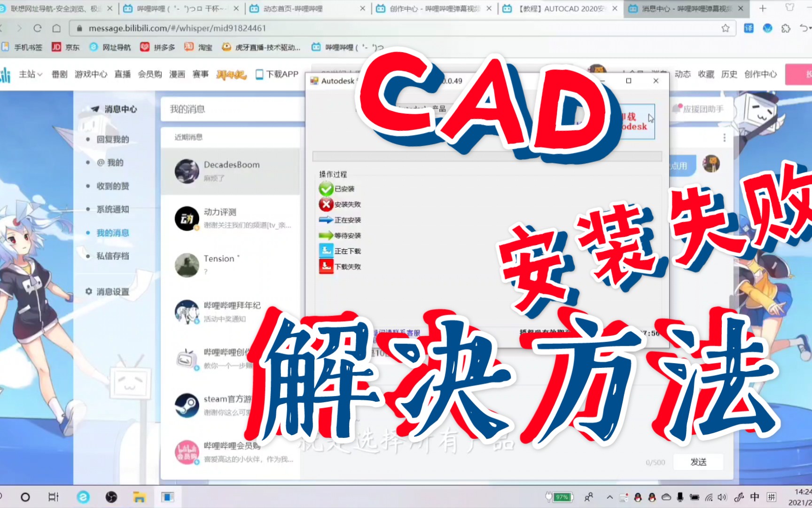
Task: Click the 发送 send button
Action: click(698, 462)
